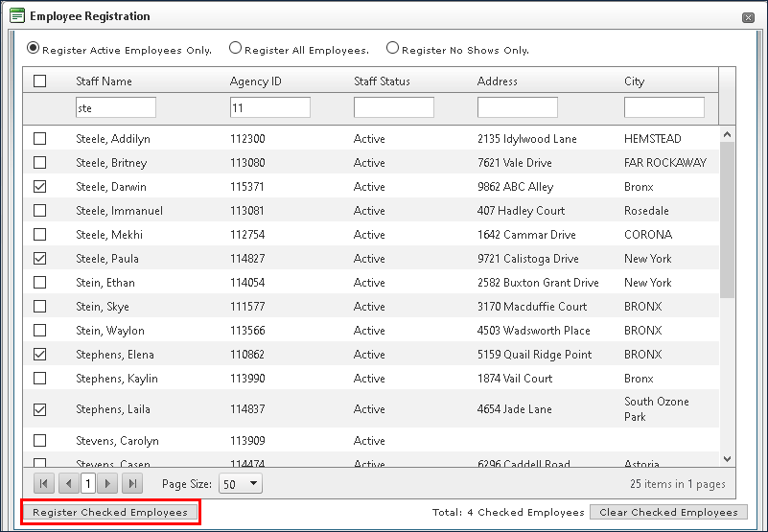
Task: Check the box for Steele, Addilyn
Action: 40,139
